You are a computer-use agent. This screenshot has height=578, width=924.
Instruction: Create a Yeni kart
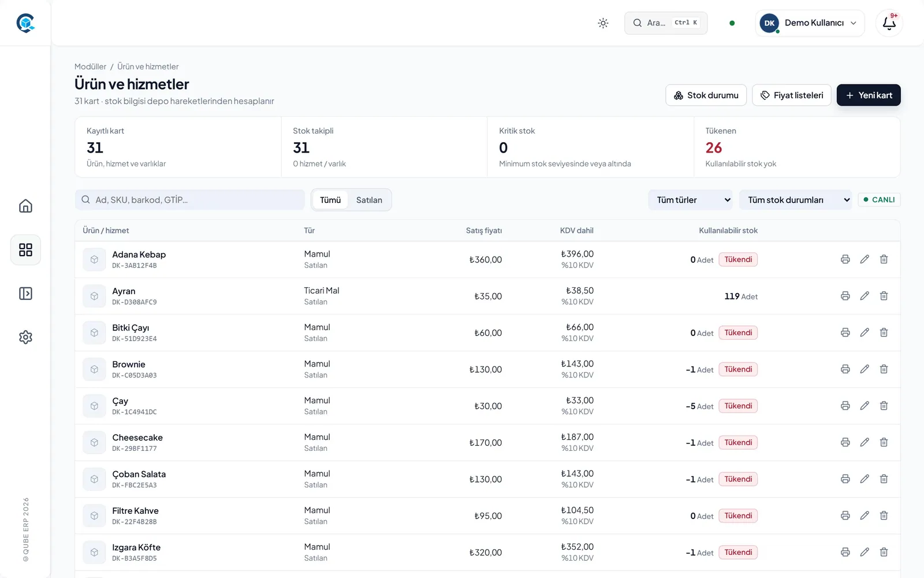coord(869,95)
